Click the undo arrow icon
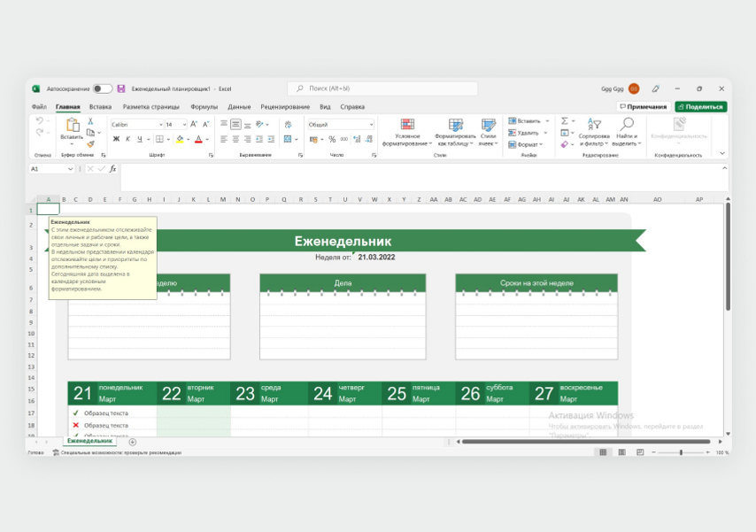Viewport: 756px width, 532px height. [x=40, y=120]
